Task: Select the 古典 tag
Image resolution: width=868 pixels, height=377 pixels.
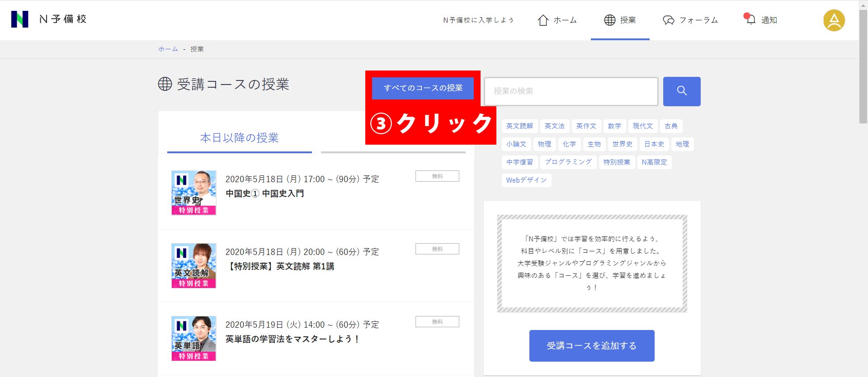Action: pos(671,126)
